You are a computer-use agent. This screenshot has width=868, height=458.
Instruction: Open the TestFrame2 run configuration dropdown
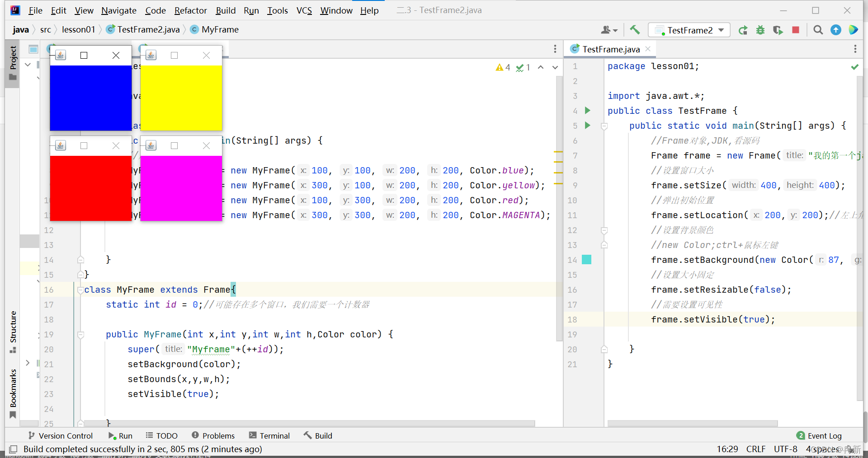tap(689, 30)
